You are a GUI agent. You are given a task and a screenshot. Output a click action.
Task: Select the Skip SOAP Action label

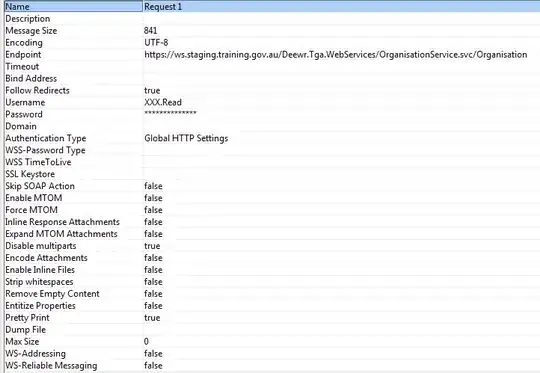(40, 186)
